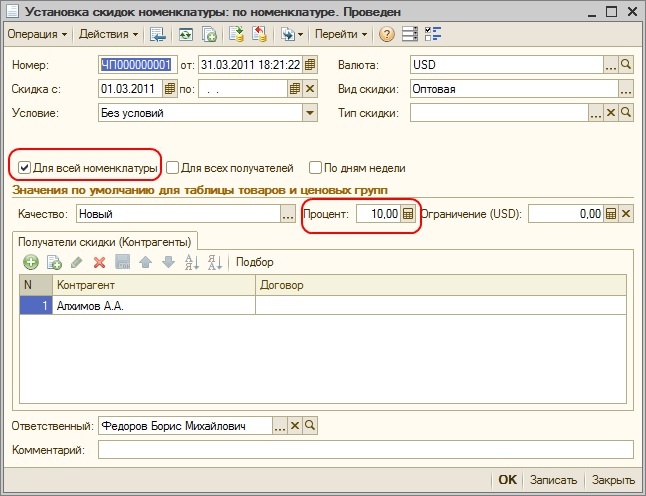Click the Договор column header
The height and width of the screenshot is (496, 646).
441,285
